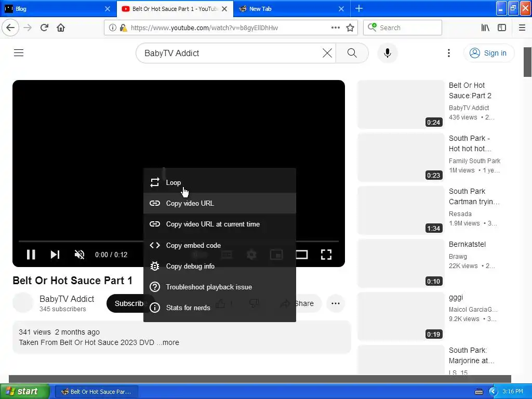The width and height of the screenshot is (532, 399).
Task: Switch player to theater mode
Action: point(301,255)
